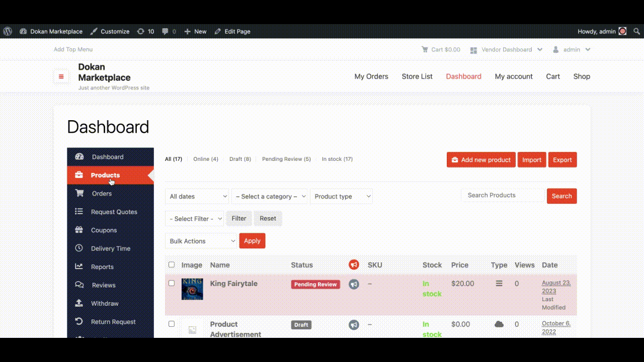
Task: Click the cloud type icon in Product Advertisement row
Action: tap(499, 324)
